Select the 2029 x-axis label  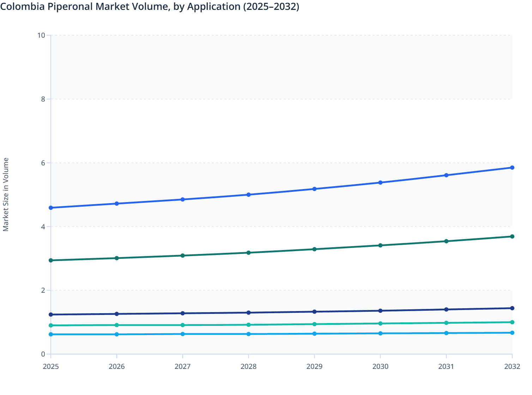pos(314,367)
